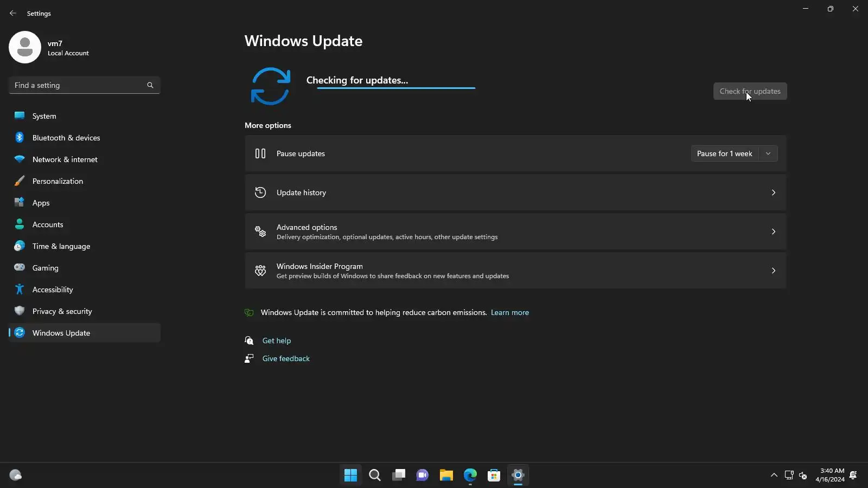This screenshot has width=868, height=488.
Task: Click the Windows Update sync icon in sidebar
Action: (x=20, y=332)
